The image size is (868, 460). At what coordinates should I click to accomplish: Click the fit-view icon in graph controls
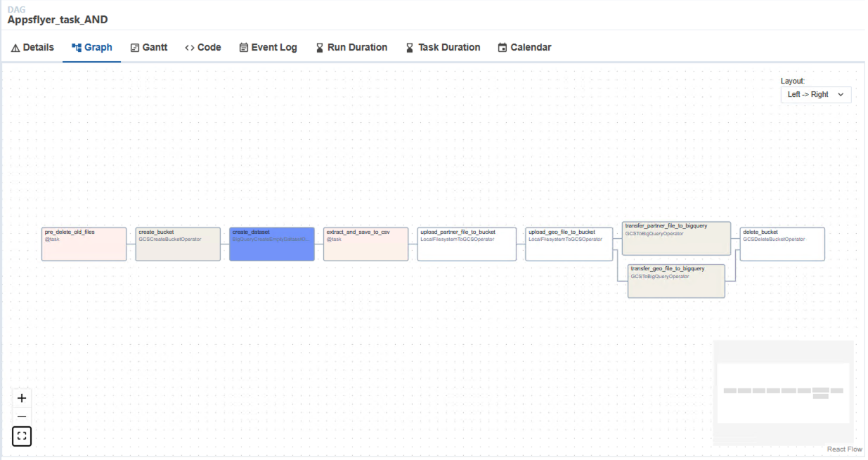click(x=22, y=435)
